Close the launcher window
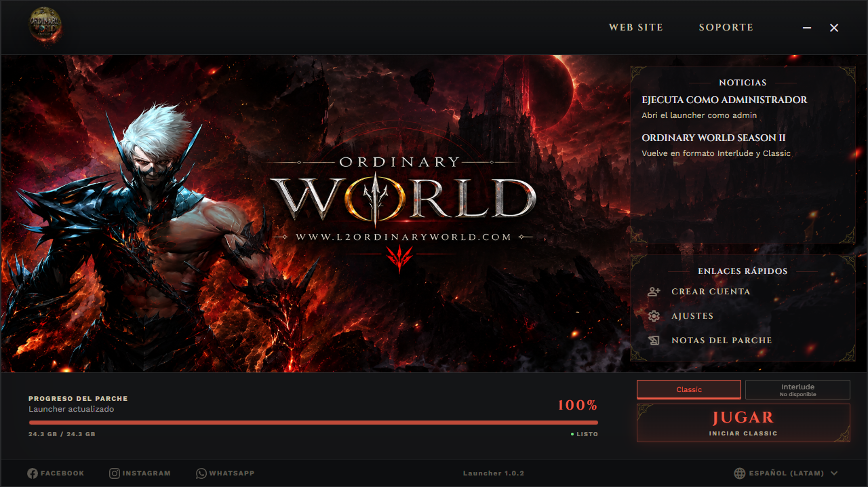868x487 pixels. [834, 28]
